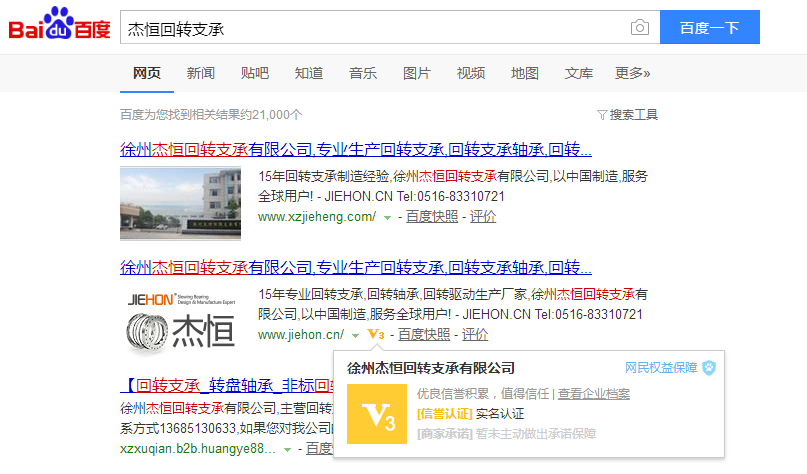Click 评价 for xzjieheng result
807x474 pixels.
pos(483,217)
